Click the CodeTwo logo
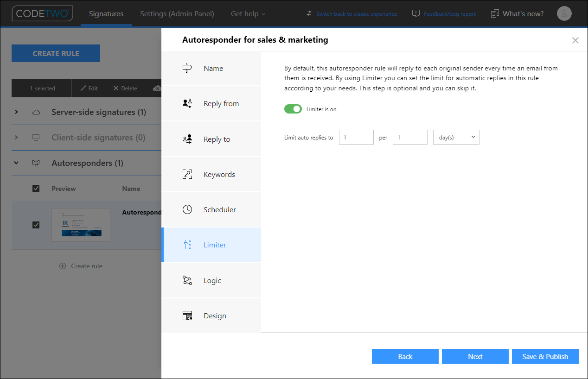The image size is (588, 379). tap(42, 13)
